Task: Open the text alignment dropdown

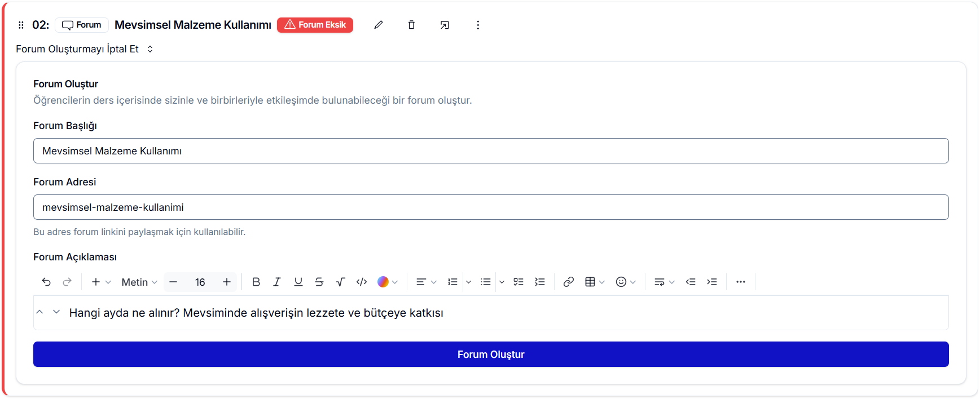Action: tap(426, 282)
